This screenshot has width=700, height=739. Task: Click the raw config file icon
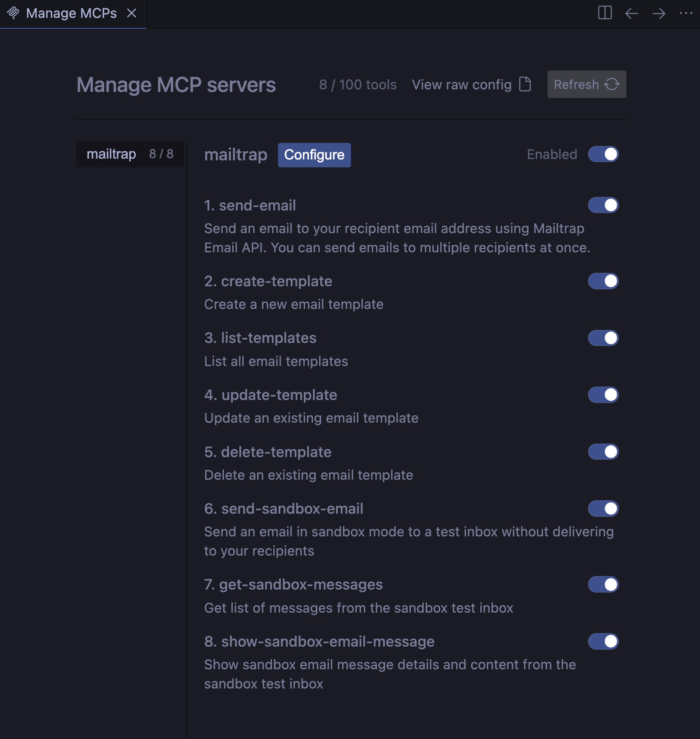(525, 84)
